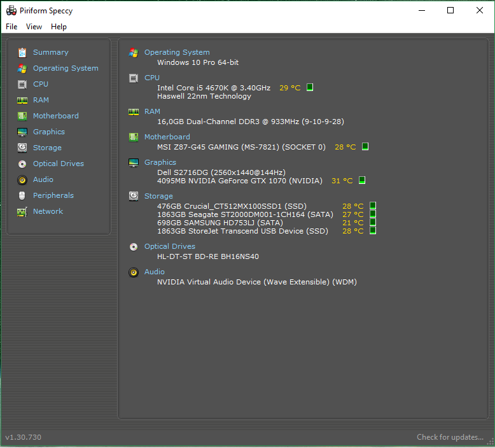Select Motherboard in the sidebar
Image resolution: width=495 pixels, height=448 pixels.
click(x=56, y=116)
